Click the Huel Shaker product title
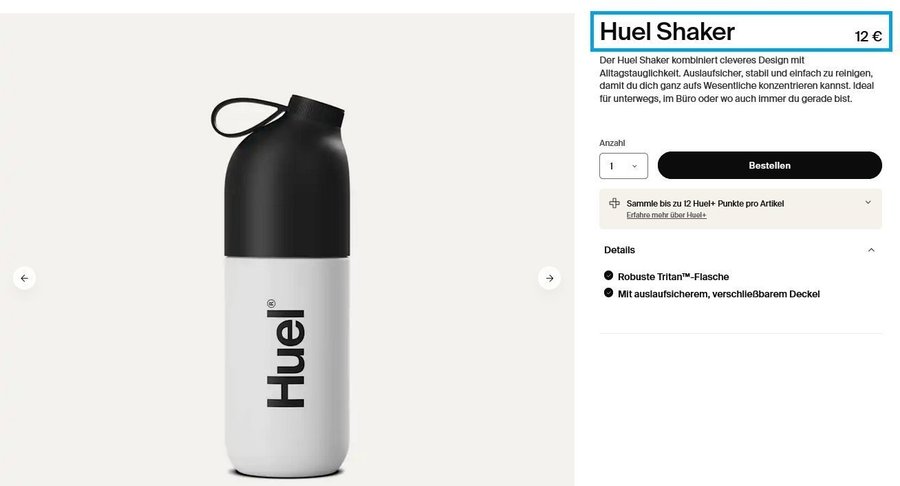The image size is (900, 486). [667, 32]
